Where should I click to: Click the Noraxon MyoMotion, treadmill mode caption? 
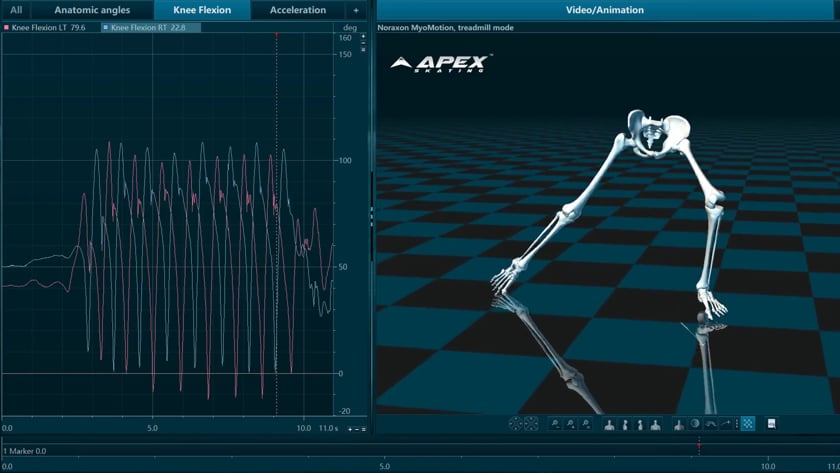pos(445,27)
